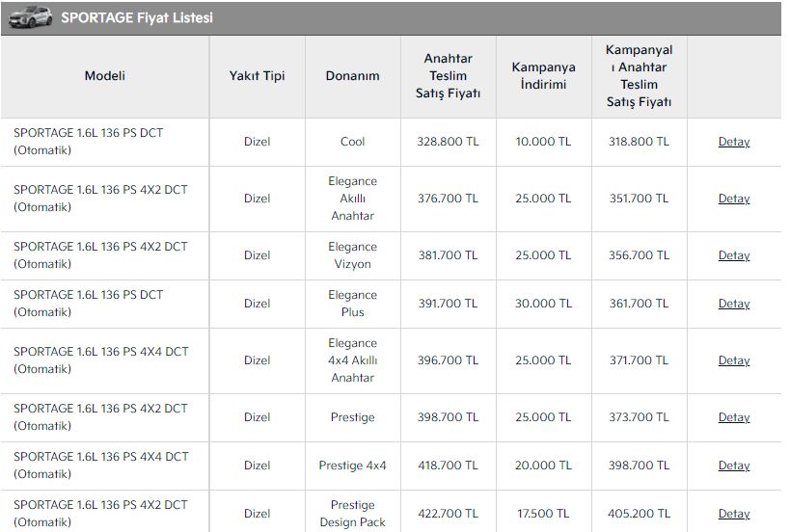
Task: Open Detay link for Elegance 4x4 Akıllı Anahtar
Action: [734, 360]
